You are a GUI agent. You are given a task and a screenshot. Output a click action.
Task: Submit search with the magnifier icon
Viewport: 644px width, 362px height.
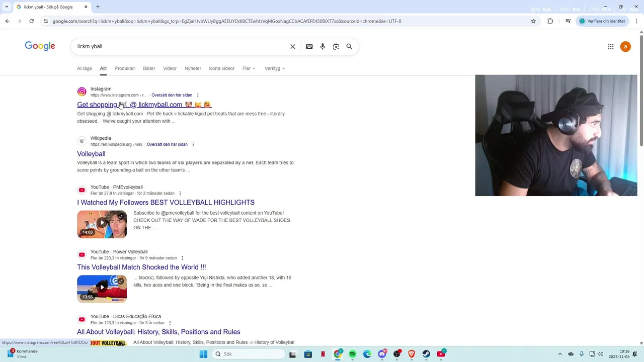point(349,46)
